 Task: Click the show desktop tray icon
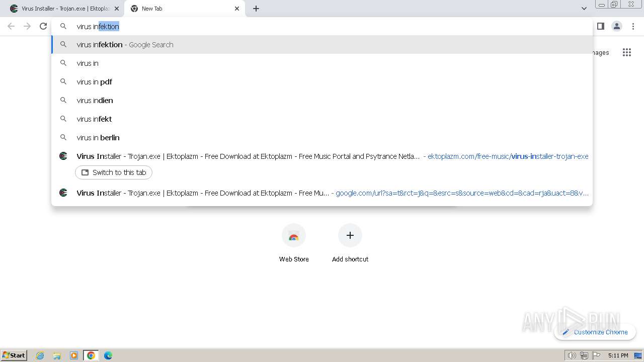coord(638,355)
